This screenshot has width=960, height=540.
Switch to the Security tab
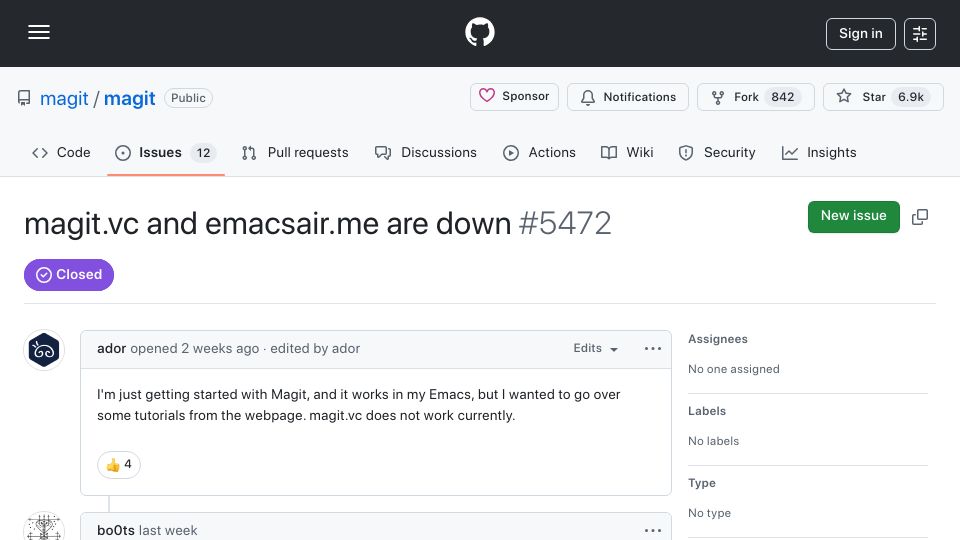pos(717,152)
